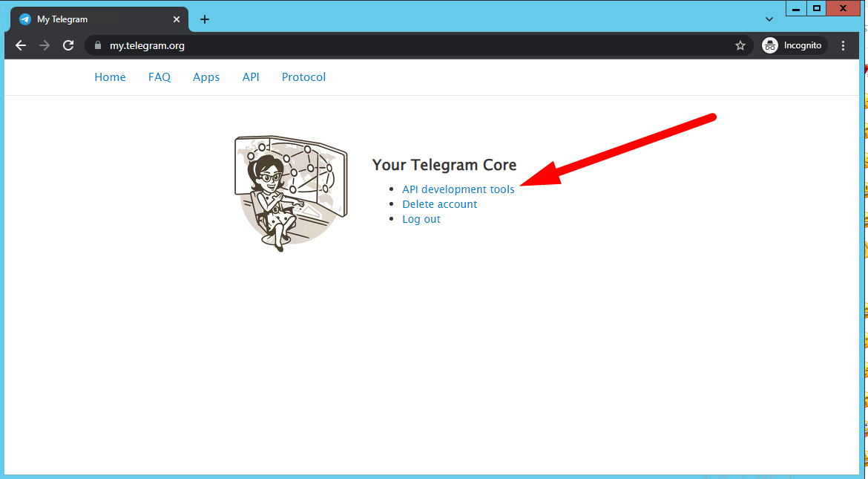
Task: Select the My Telegram browser tab
Action: pyautogui.click(x=99, y=19)
